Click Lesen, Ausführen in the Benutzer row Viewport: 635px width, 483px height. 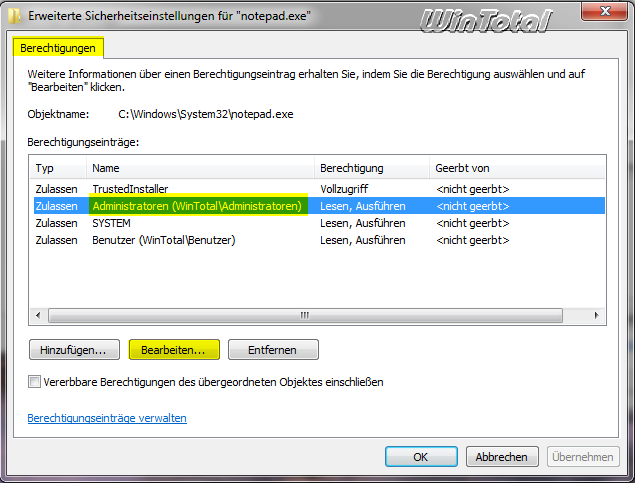coord(363,240)
